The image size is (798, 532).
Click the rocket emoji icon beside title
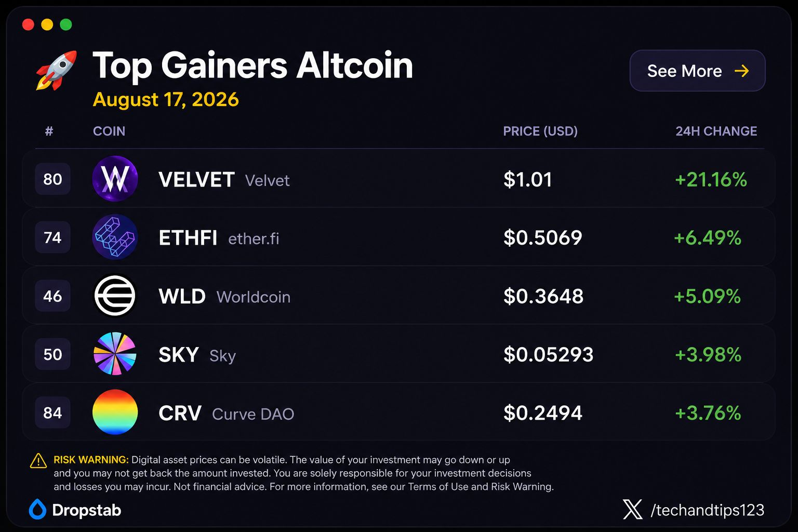[56, 70]
